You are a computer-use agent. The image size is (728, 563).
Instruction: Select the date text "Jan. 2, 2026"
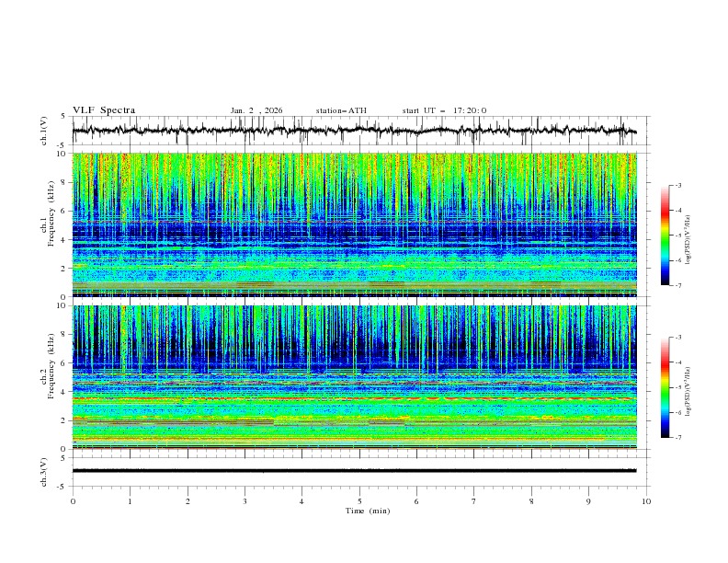[256, 110]
